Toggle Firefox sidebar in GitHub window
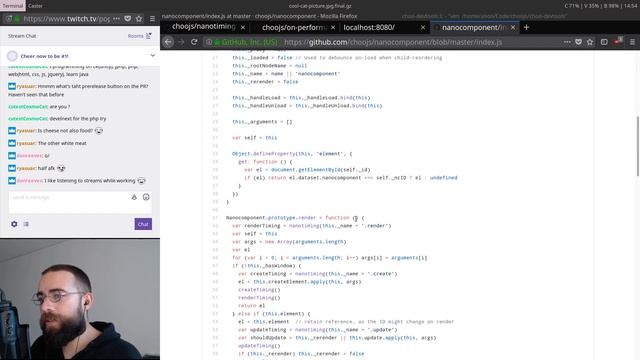This screenshot has width=640, height=360. point(604,42)
